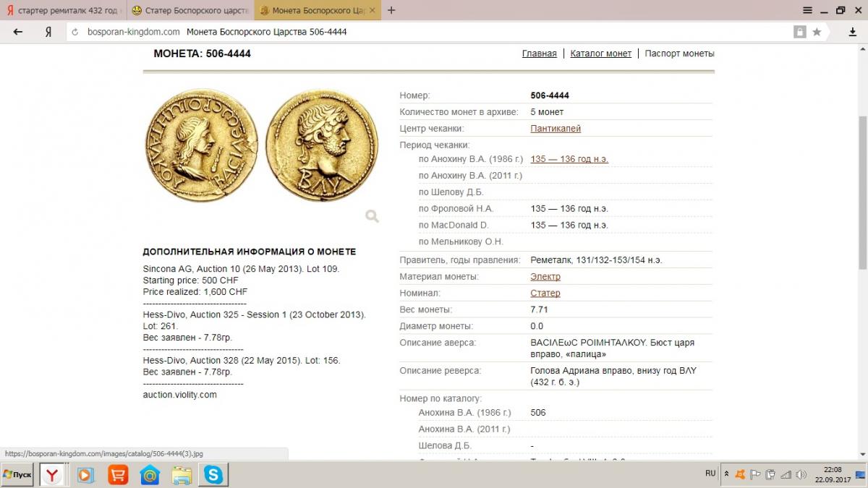Screen dimensions: 868x488
Task: Click the bold number 506-4444 value
Action: point(550,95)
